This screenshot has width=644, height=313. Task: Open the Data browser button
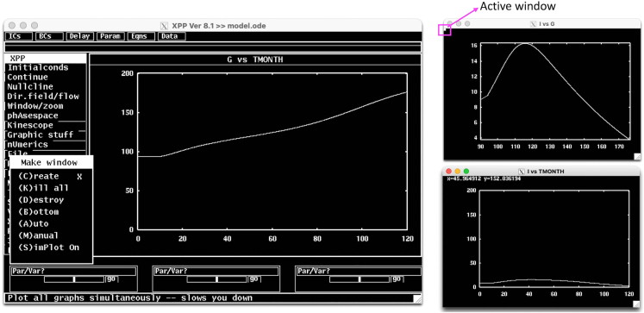[172, 36]
